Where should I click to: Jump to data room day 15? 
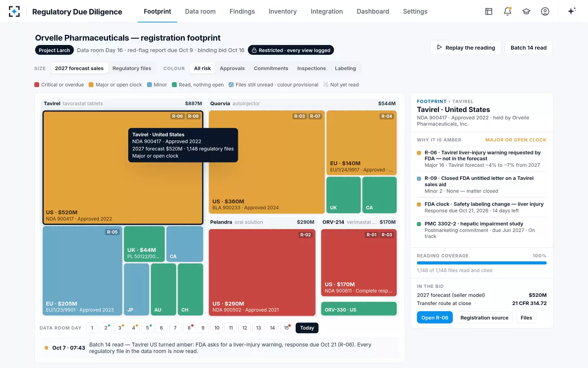[x=287, y=328]
